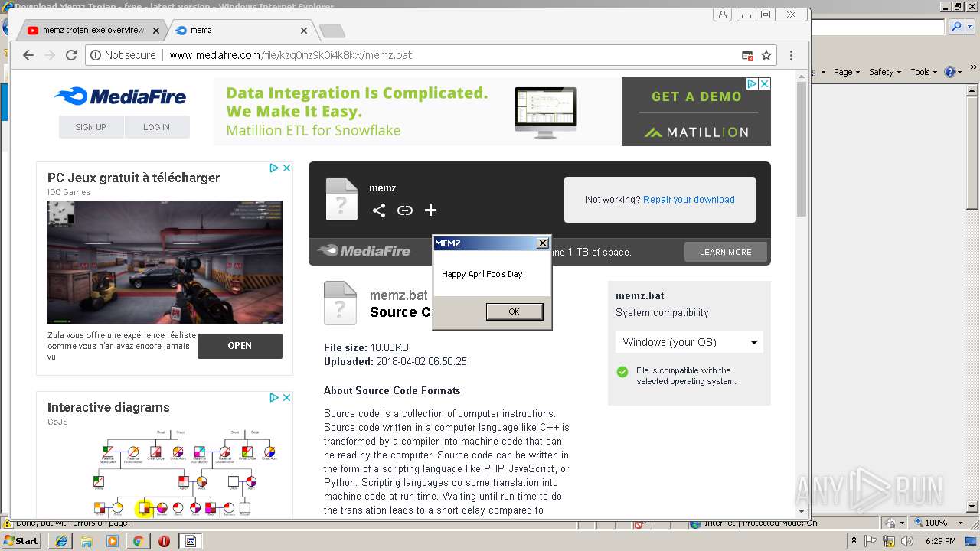Screen dimensions: 980x551
Task: Close the Matillion banner ad
Action: (764, 83)
